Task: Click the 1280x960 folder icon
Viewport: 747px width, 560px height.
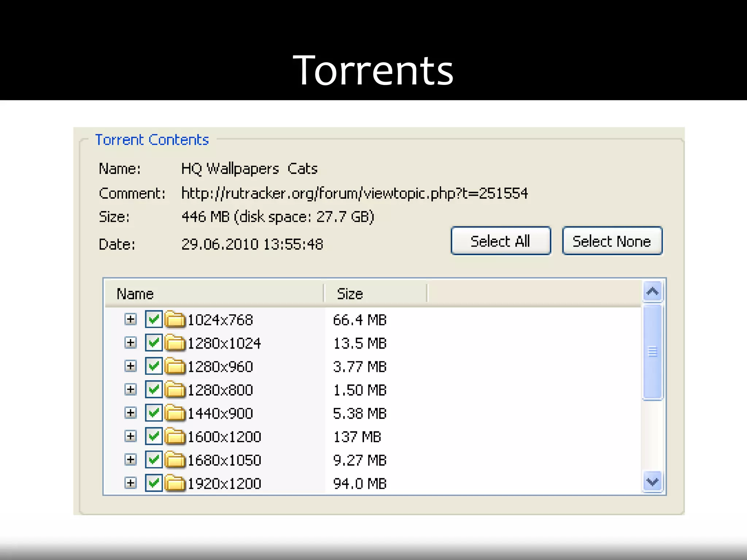Action: (175, 366)
